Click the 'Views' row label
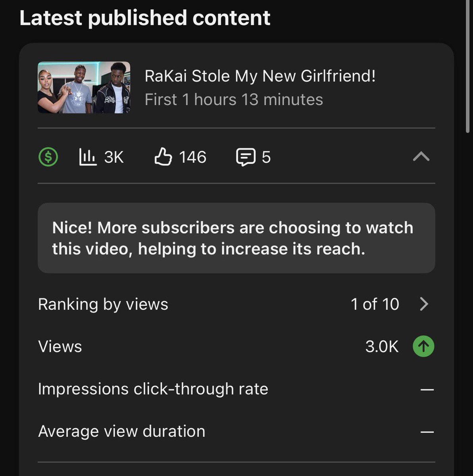This screenshot has width=473, height=476. (60, 347)
